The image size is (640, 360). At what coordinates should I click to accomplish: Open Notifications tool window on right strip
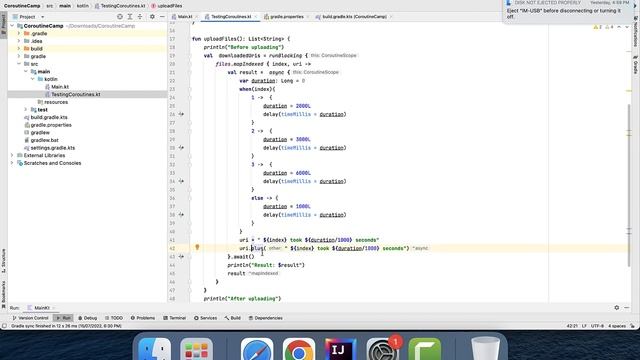[x=636, y=32]
